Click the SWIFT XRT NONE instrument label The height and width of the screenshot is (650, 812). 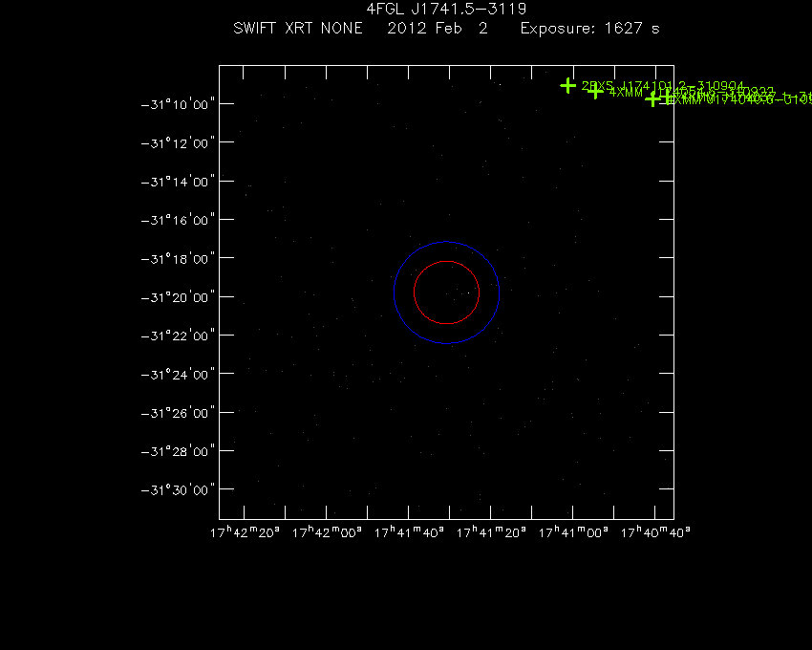click(298, 28)
